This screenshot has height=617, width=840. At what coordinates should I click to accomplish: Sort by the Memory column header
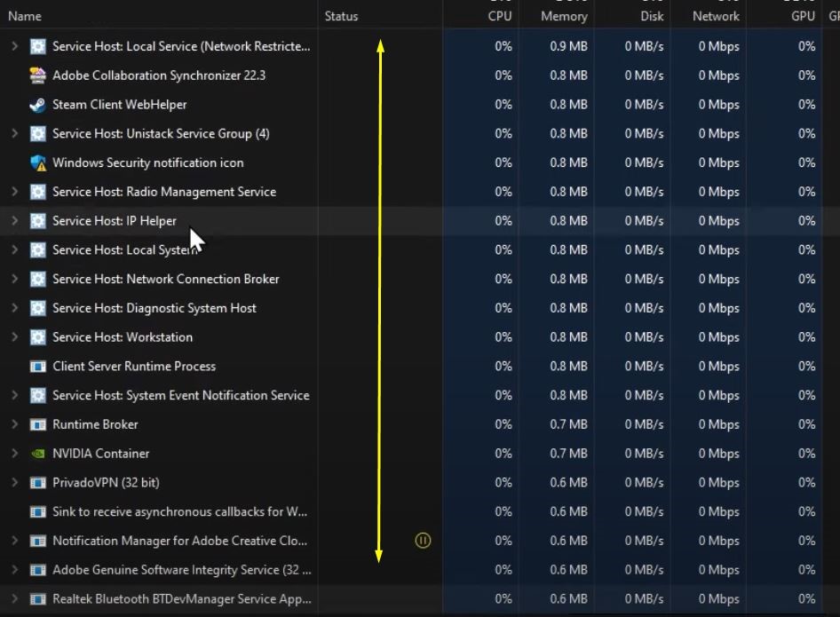(x=564, y=17)
